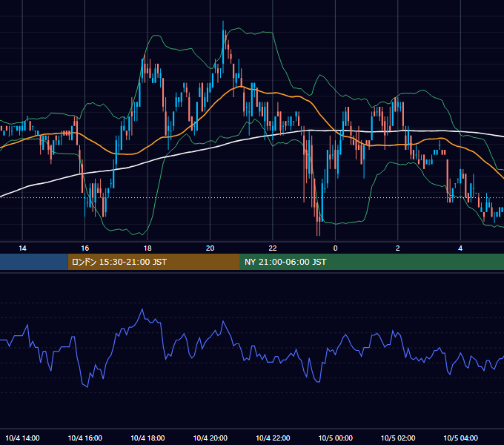Screen dimensions: 504x445
Task: Click the 20 hour label on price chart
Action: point(210,248)
